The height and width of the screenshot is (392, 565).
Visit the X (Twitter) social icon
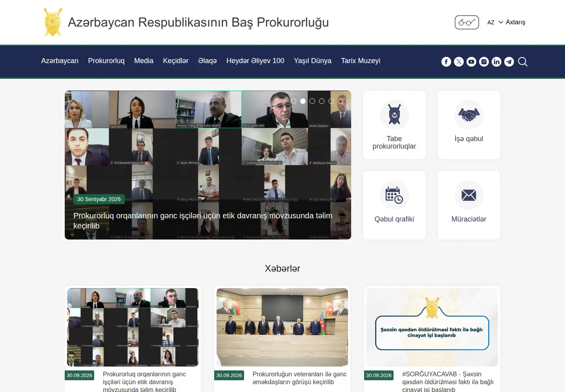459,62
